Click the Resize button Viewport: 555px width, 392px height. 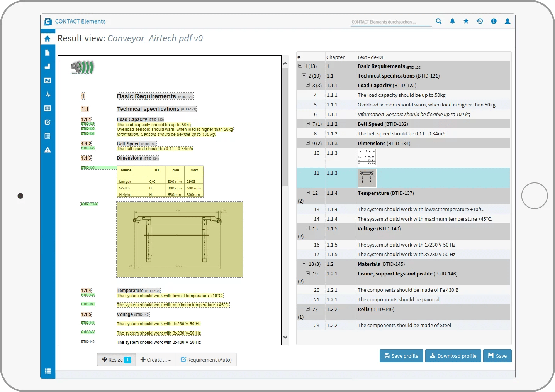116,360
